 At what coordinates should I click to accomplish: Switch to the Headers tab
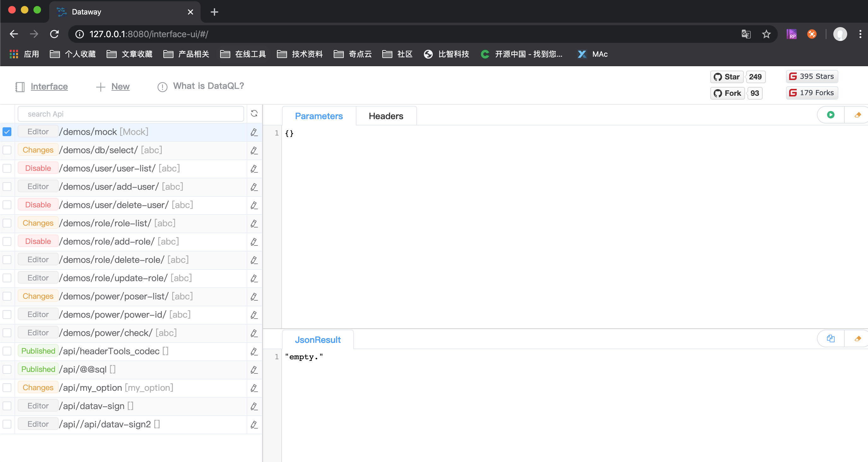[x=386, y=116]
